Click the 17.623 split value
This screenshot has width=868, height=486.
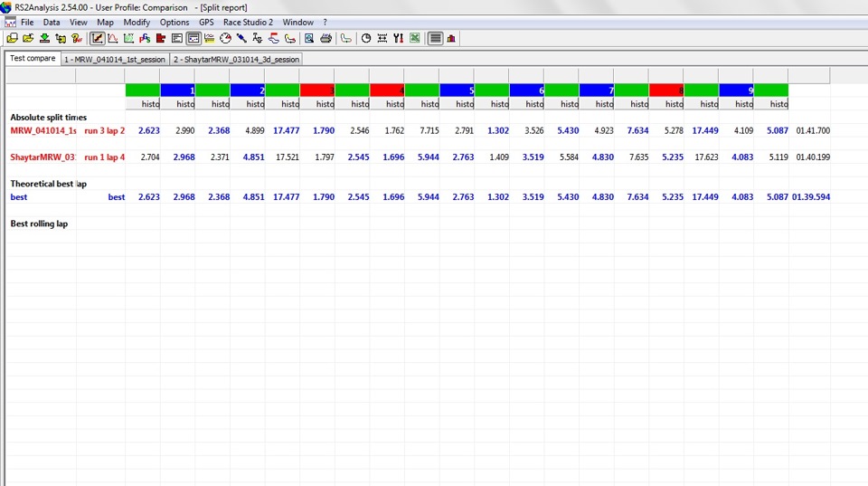pyautogui.click(x=706, y=157)
